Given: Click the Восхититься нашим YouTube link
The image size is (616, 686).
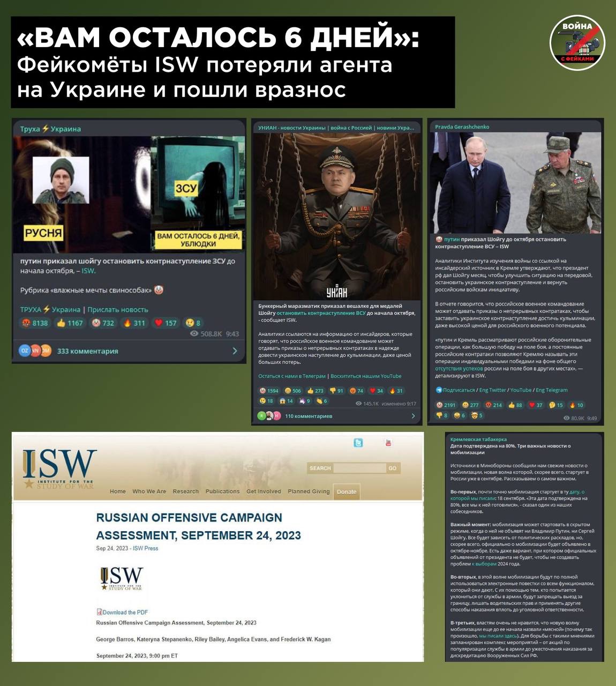Looking at the screenshot, I should [366, 376].
